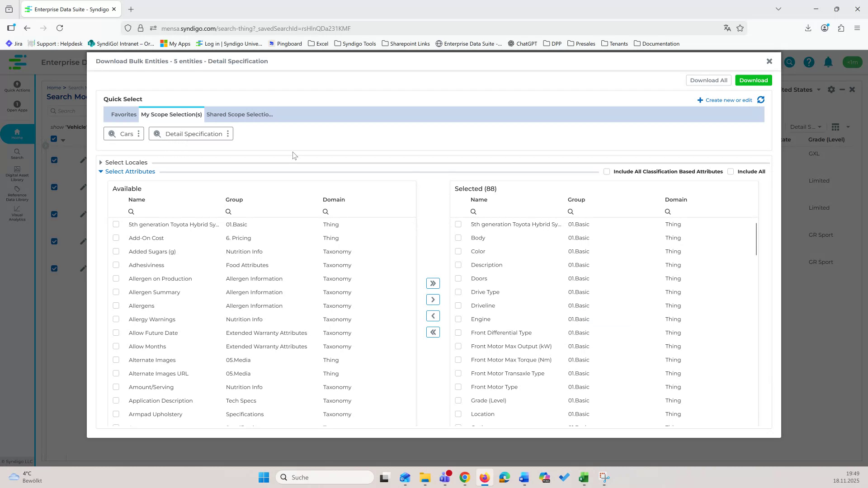Open the Digital Asset Library from the sidebar

click(x=17, y=172)
